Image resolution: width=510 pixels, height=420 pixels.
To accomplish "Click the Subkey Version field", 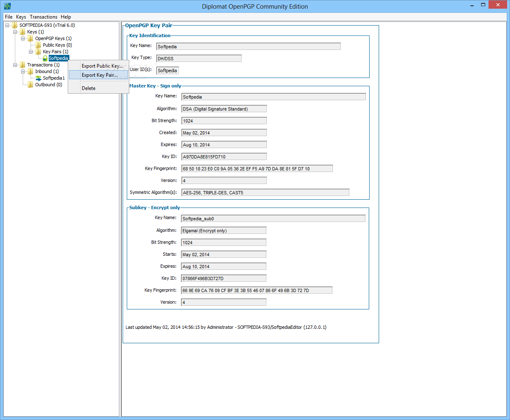I will (223, 302).
